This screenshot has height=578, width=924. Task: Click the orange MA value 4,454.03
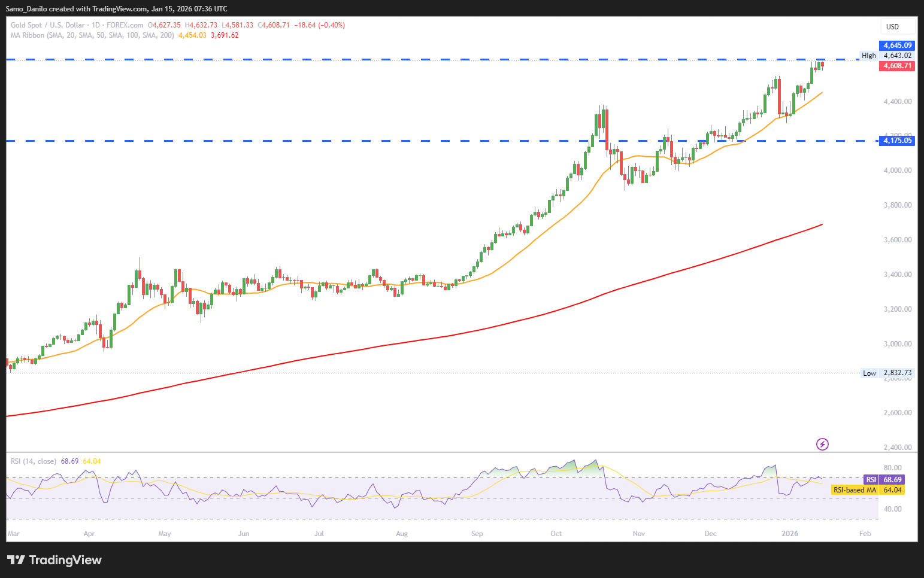pos(192,35)
